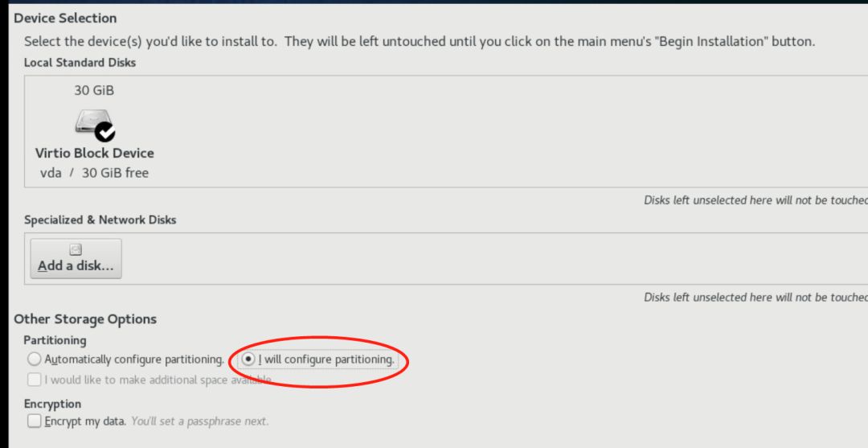
Task: Click the "Virtio Block Device" disk name
Action: click(94, 153)
